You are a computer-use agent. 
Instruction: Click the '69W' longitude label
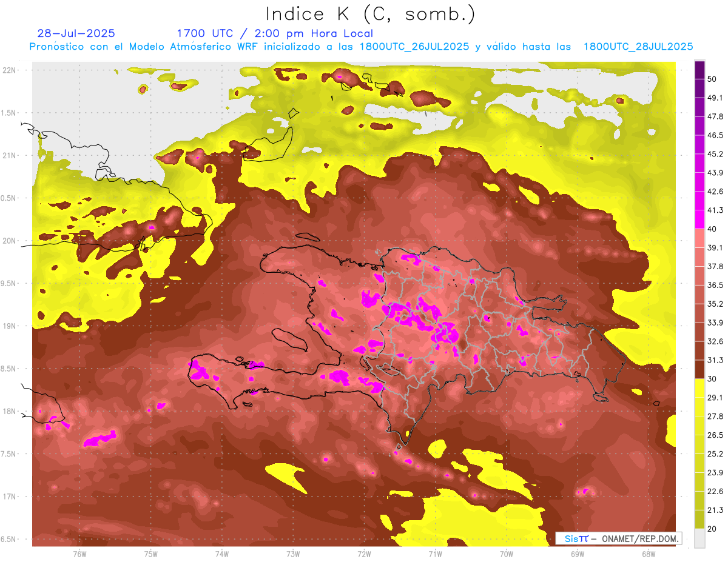578,554
